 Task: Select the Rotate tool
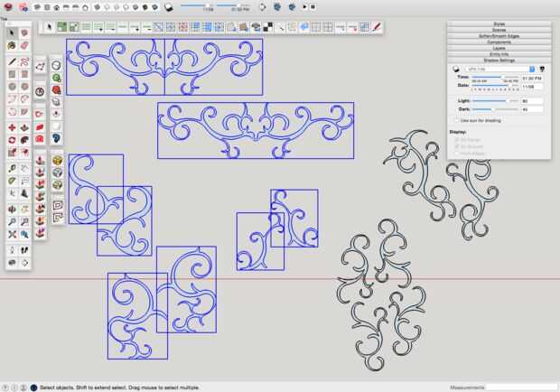[x=12, y=140]
